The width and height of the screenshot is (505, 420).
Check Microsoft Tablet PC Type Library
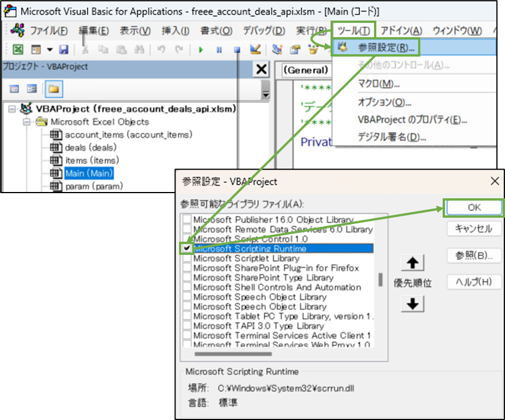(187, 316)
